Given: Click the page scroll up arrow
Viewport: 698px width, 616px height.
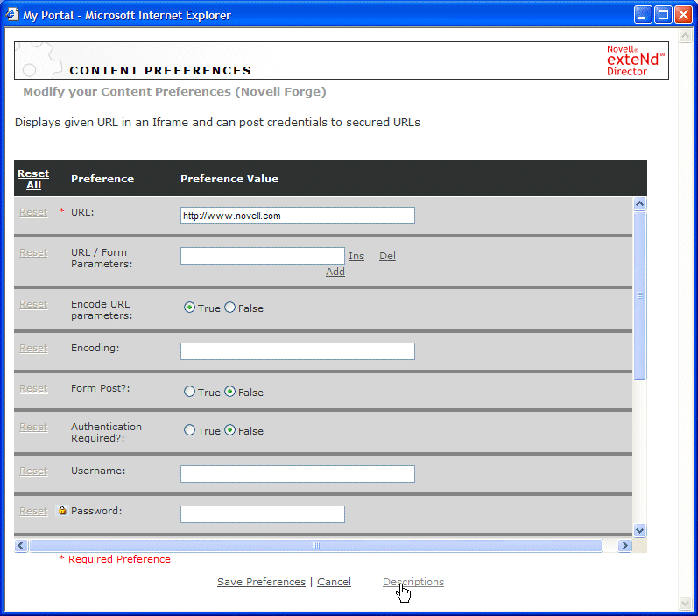Looking at the screenshot, I should pos(685,36).
